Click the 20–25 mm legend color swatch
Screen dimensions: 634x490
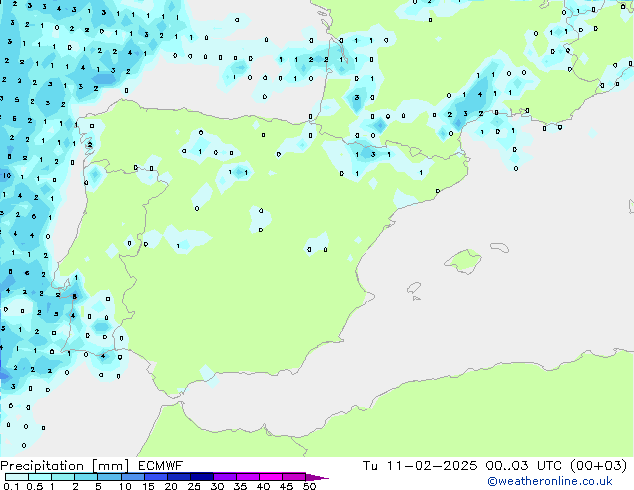click(x=178, y=477)
